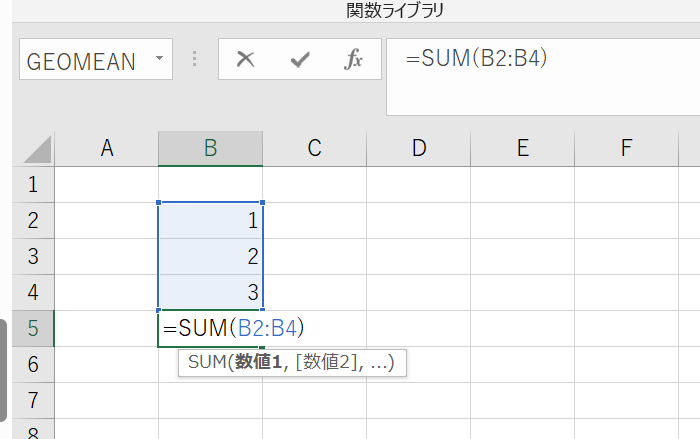
Task: Select row 2 header
Action: (x=32, y=220)
